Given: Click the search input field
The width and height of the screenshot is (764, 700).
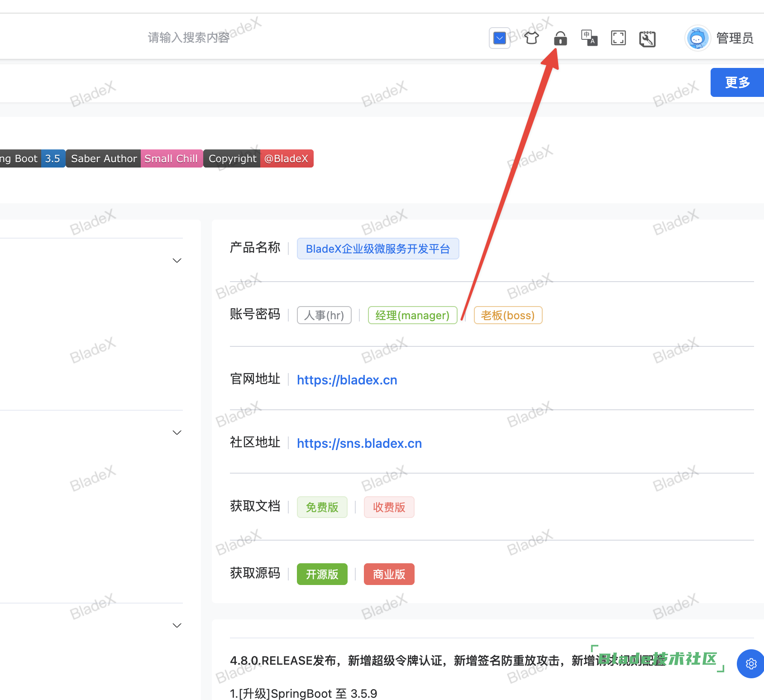Looking at the screenshot, I should pyautogui.click(x=189, y=38).
